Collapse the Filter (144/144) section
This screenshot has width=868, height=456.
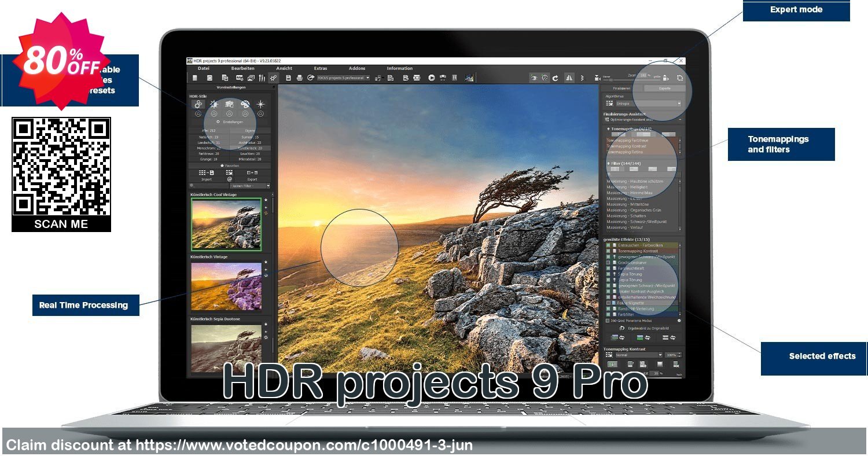[608, 164]
